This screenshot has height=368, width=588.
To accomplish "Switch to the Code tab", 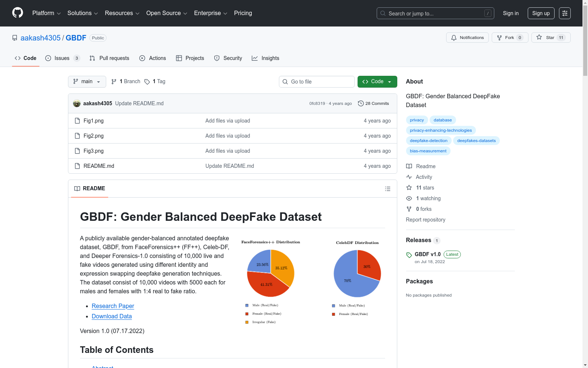I will (26, 58).
